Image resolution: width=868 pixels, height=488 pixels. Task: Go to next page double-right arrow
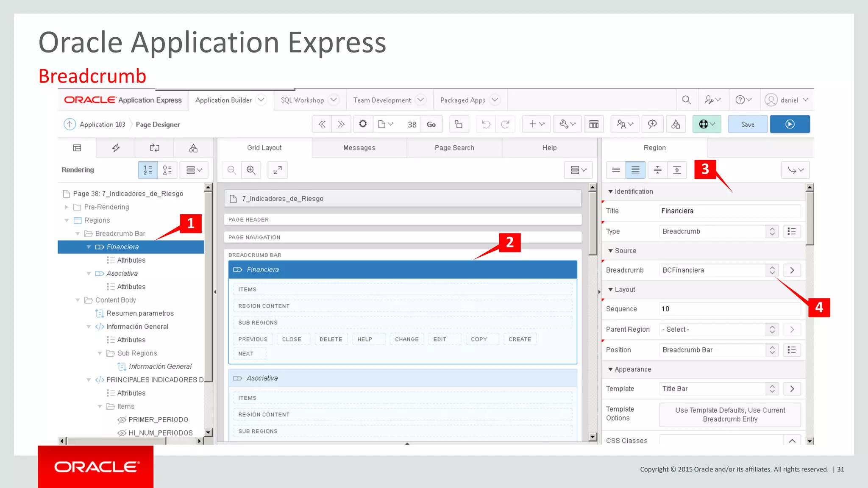(x=341, y=124)
